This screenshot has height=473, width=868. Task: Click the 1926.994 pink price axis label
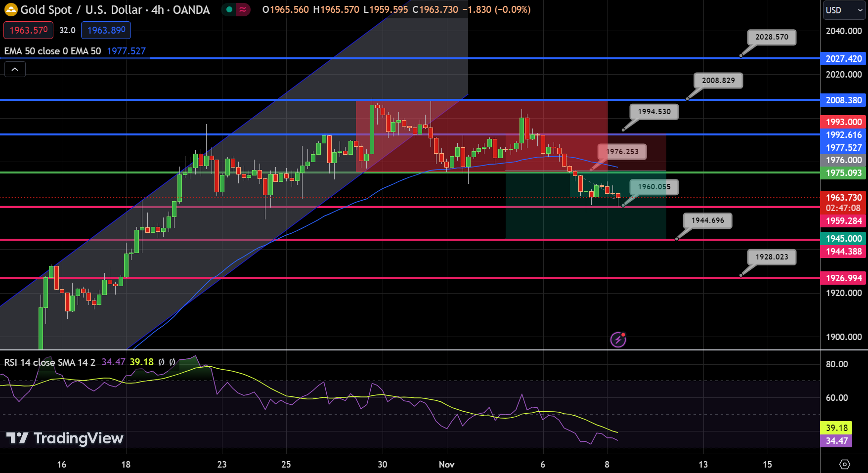point(843,278)
